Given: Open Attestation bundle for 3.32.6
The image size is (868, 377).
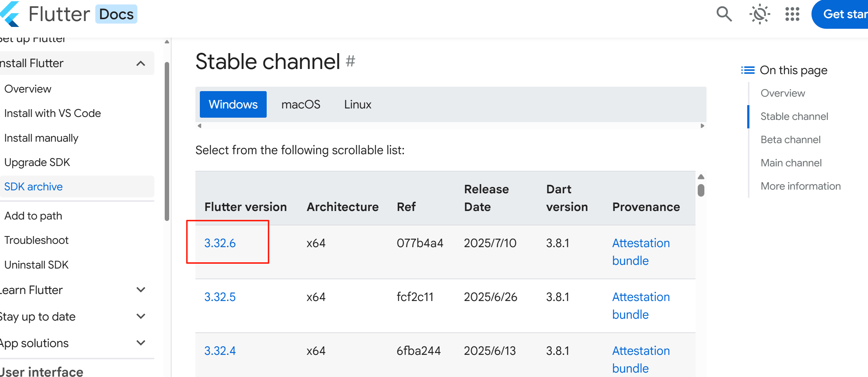Looking at the screenshot, I should (641, 252).
